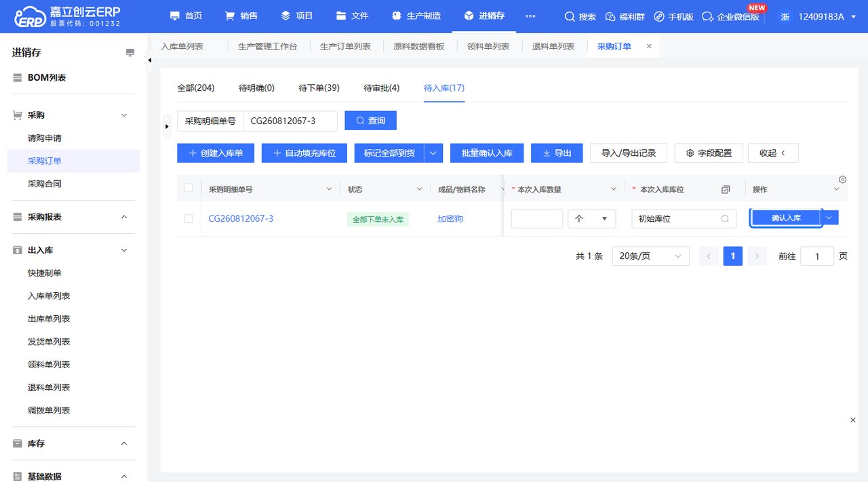Viewport: 868px width, 482px height.
Task: Open dropdown arrow next to 标记全部到货
Action: tap(433, 153)
